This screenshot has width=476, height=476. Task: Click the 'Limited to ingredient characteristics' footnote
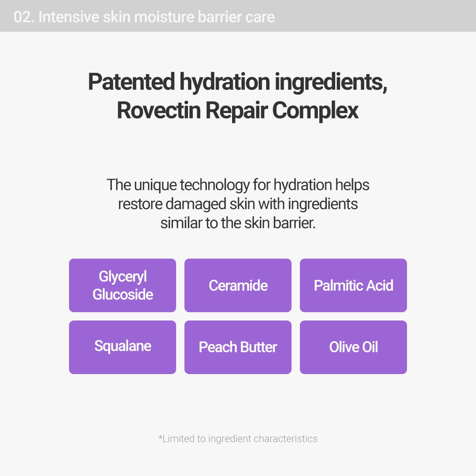tap(238, 439)
